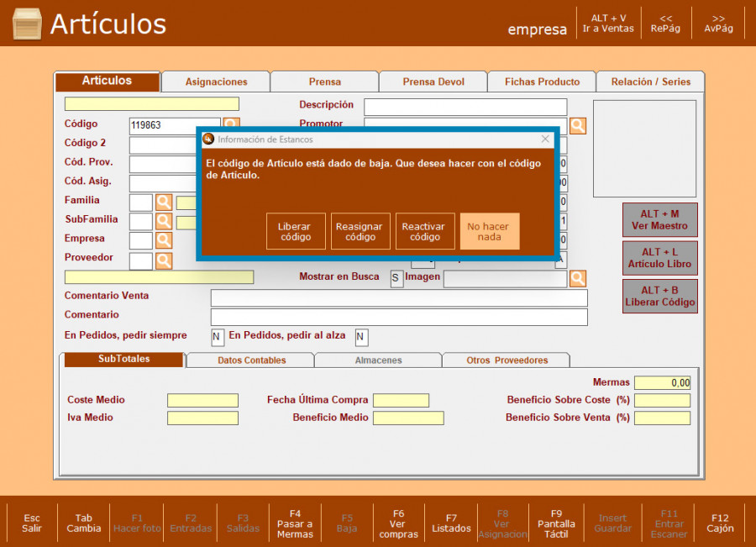Toggle En Pedidos, pedir siempre box
The image size is (756, 547).
(218, 337)
